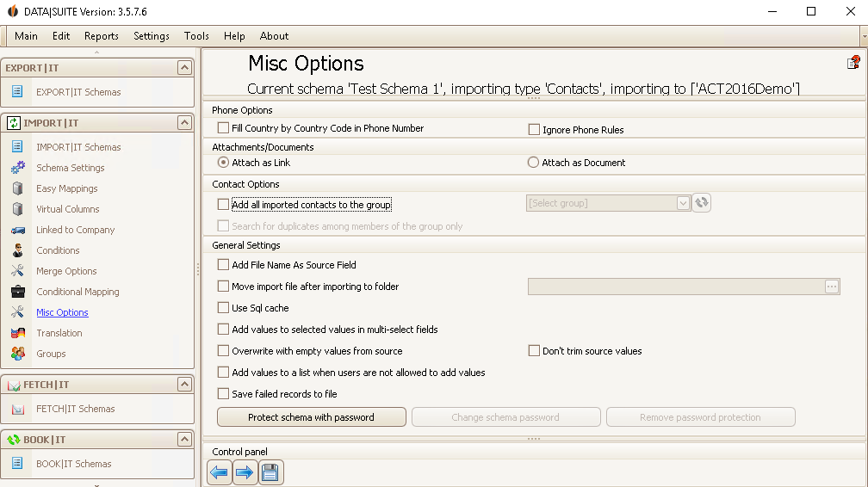This screenshot has height=487, width=868.
Task: Browse for folder with ellipsis button
Action: 832,287
